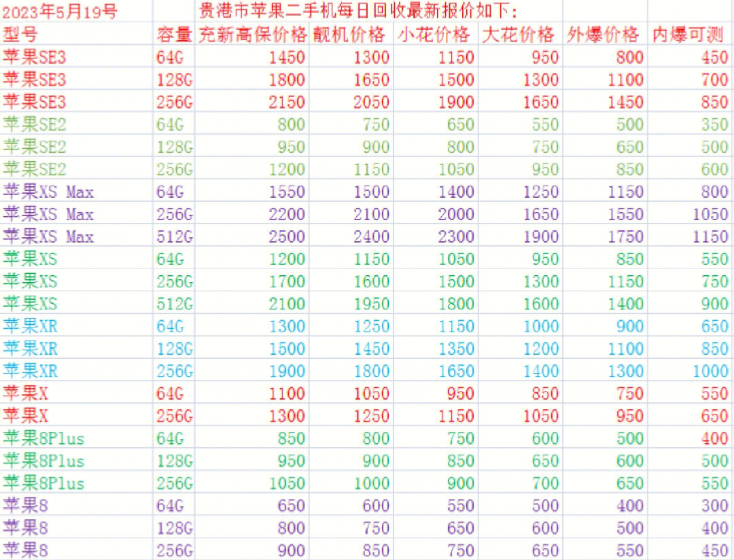Select the date cell 2023年5月19号
Image resolution: width=734 pixels, height=560 pixels.
pos(60,12)
